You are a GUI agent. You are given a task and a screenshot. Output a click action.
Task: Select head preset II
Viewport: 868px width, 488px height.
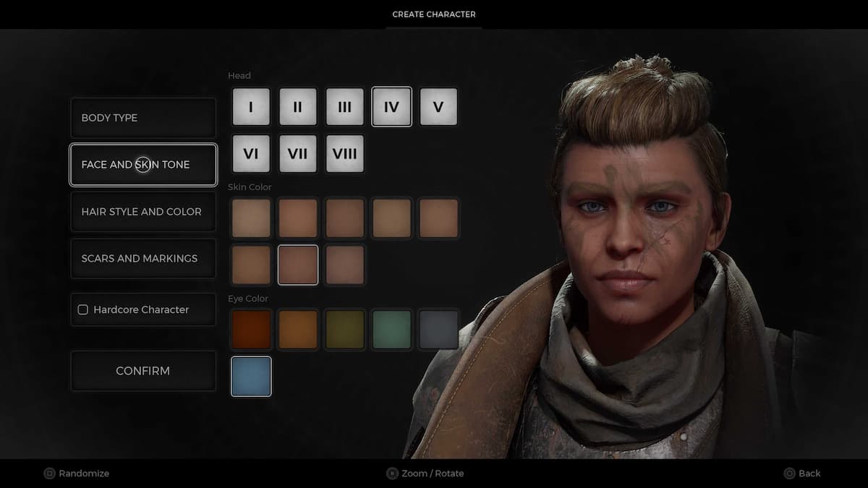(x=297, y=107)
